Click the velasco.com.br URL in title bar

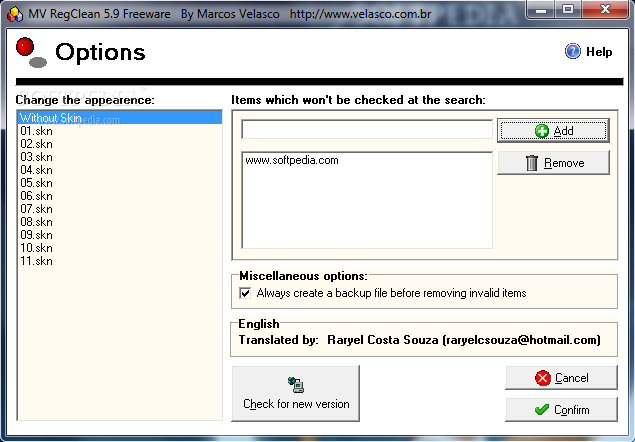(360, 14)
